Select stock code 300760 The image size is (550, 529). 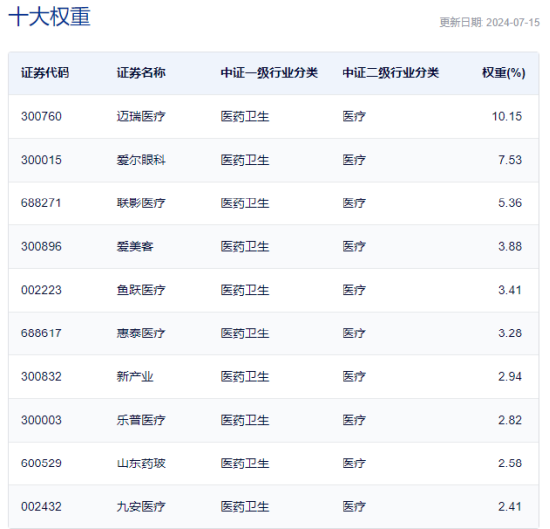point(41,116)
